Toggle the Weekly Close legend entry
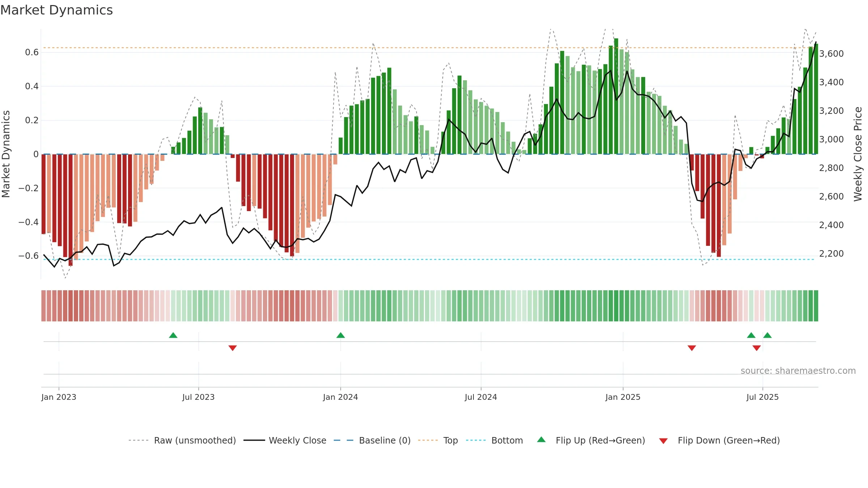Viewport: 868px width, 488px height. [x=285, y=440]
